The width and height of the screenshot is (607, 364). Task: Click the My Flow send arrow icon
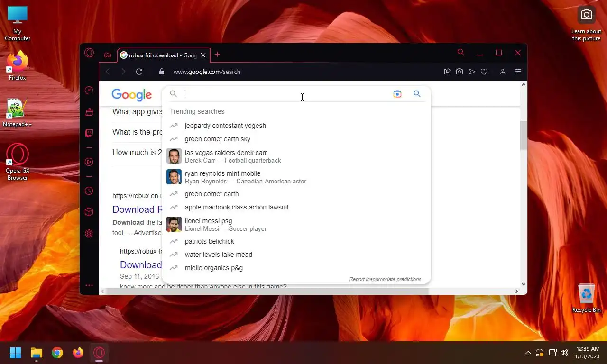472,72
